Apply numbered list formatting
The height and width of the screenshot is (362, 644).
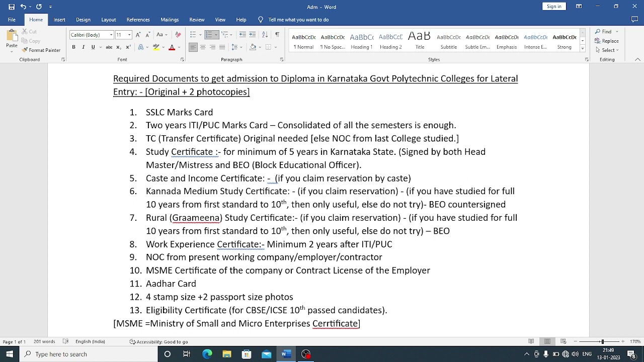(x=209, y=35)
